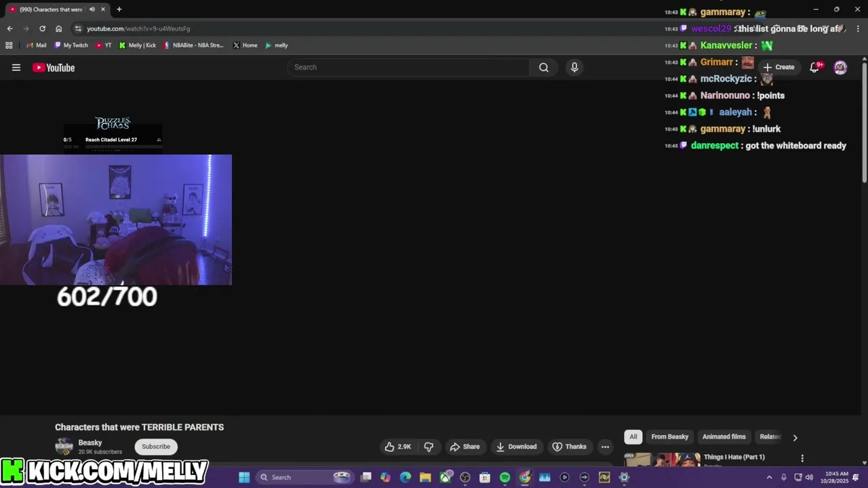Viewport: 868px width, 488px height.
Task: Like the video with 2.9K likes
Action: tap(397, 447)
